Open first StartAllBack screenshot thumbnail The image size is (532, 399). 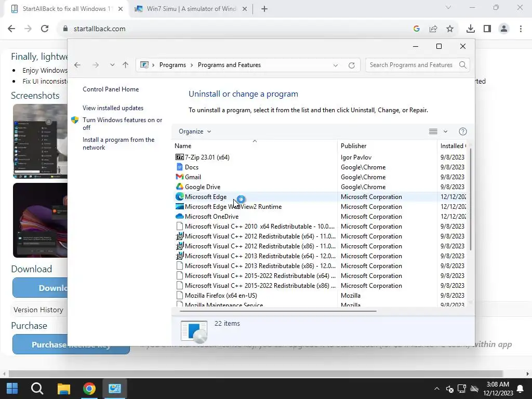coord(40,141)
